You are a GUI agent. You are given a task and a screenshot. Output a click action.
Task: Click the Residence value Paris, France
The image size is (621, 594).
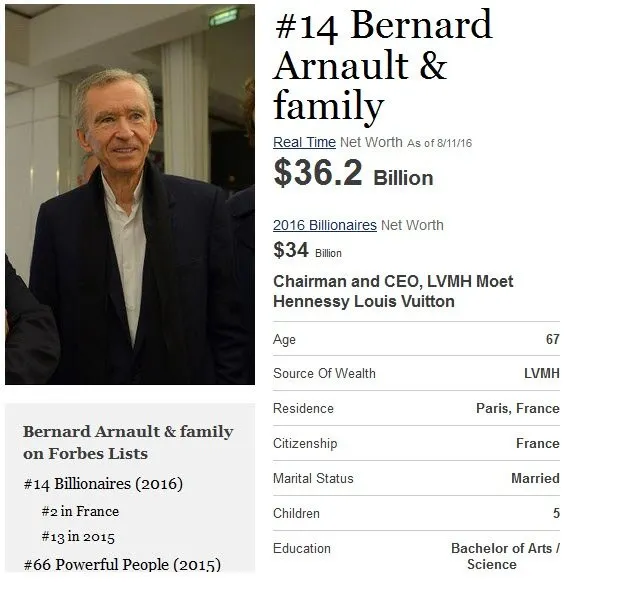pyautogui.click(x=518, y=408)
